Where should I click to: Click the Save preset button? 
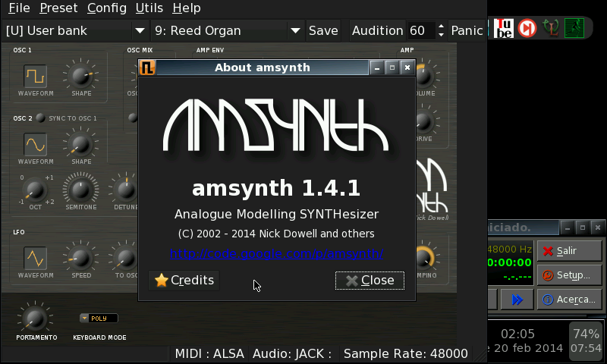coord(323,30)
